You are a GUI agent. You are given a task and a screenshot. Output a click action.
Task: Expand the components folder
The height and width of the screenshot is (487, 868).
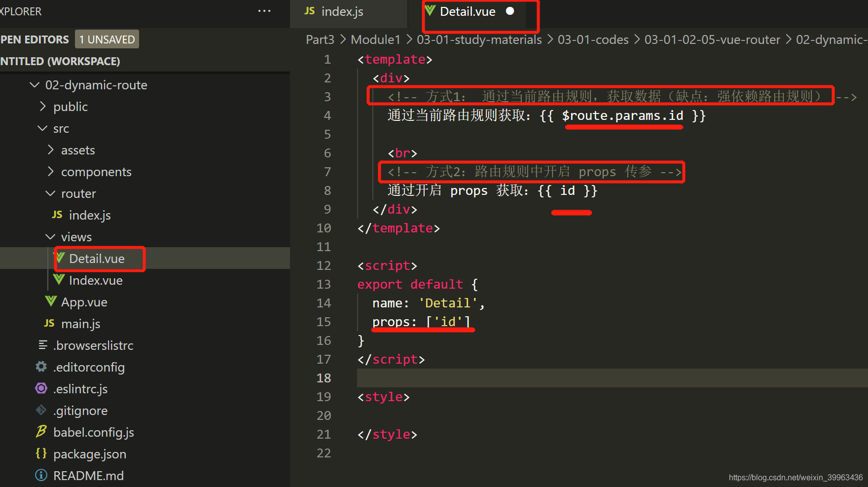[50, 172]
